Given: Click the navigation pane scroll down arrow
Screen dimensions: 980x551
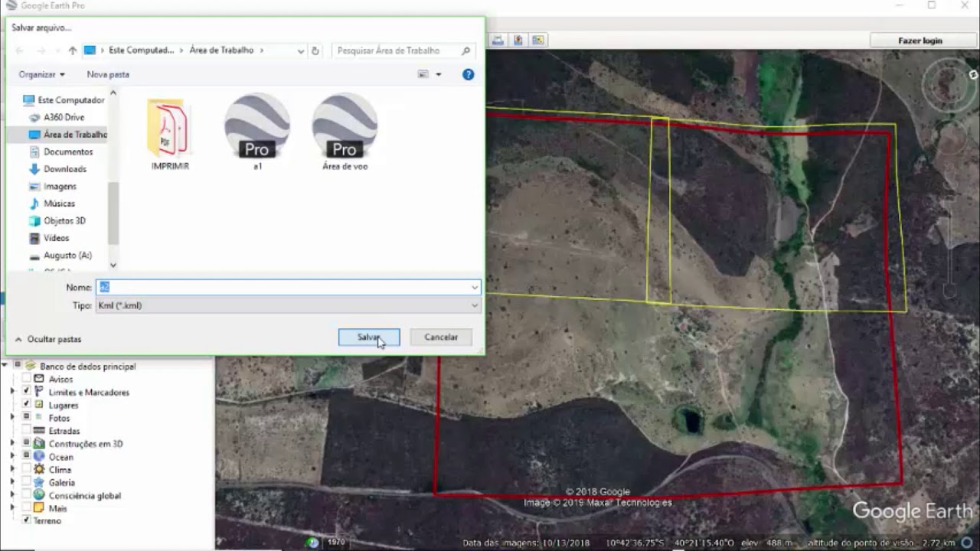Looking at the screenshot, I should [x=113, y=265].
